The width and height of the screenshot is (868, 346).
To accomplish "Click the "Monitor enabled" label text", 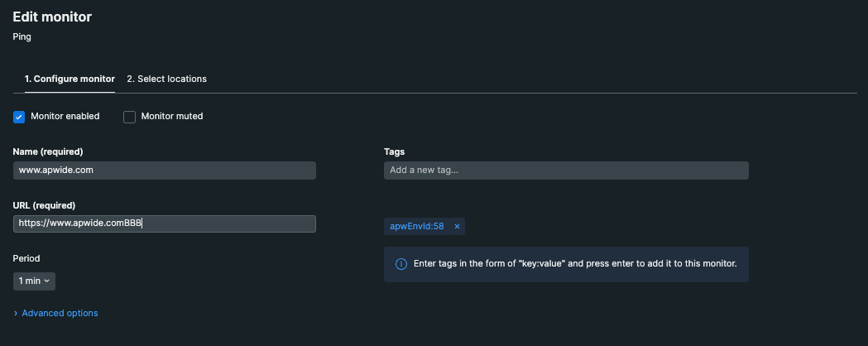I will coord(65,117).
